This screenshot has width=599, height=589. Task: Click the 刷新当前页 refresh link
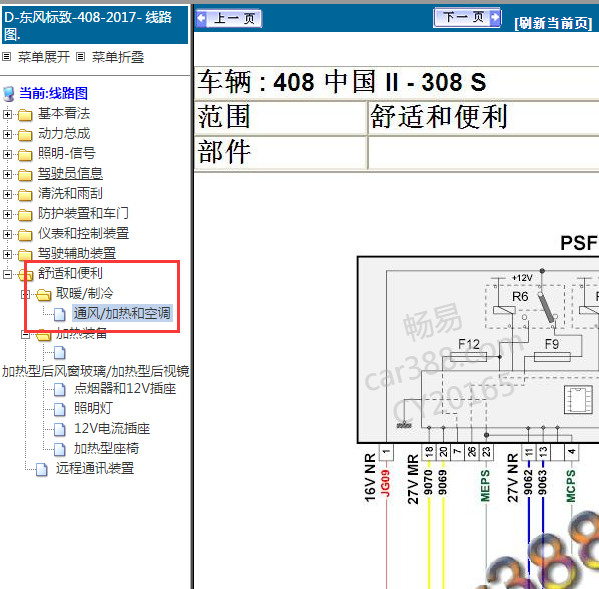[x=554, y=23]
